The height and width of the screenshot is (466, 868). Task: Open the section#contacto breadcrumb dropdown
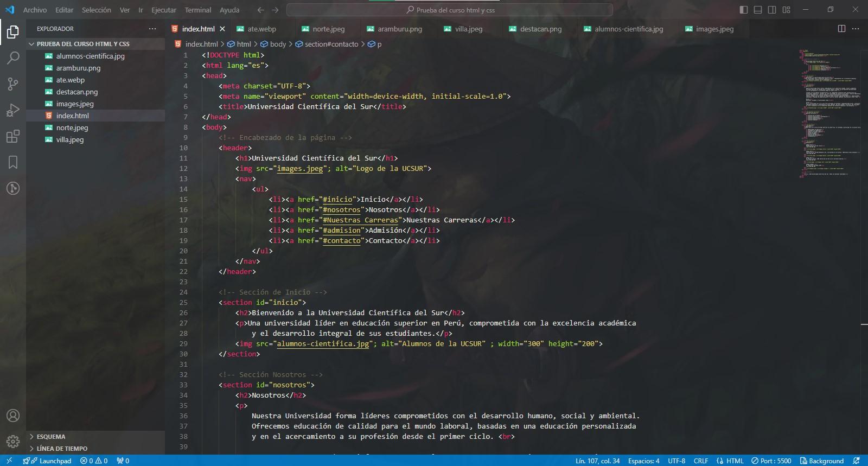tap(327, 44)
